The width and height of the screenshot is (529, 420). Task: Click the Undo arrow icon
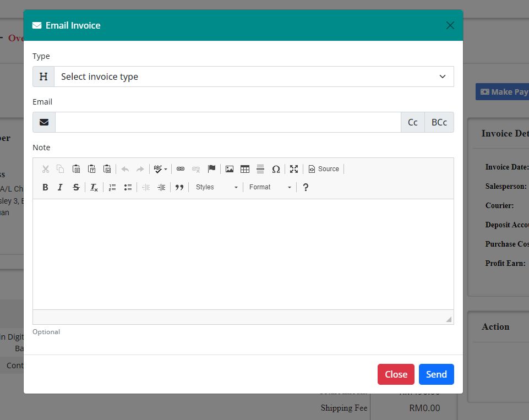(125, 169)
